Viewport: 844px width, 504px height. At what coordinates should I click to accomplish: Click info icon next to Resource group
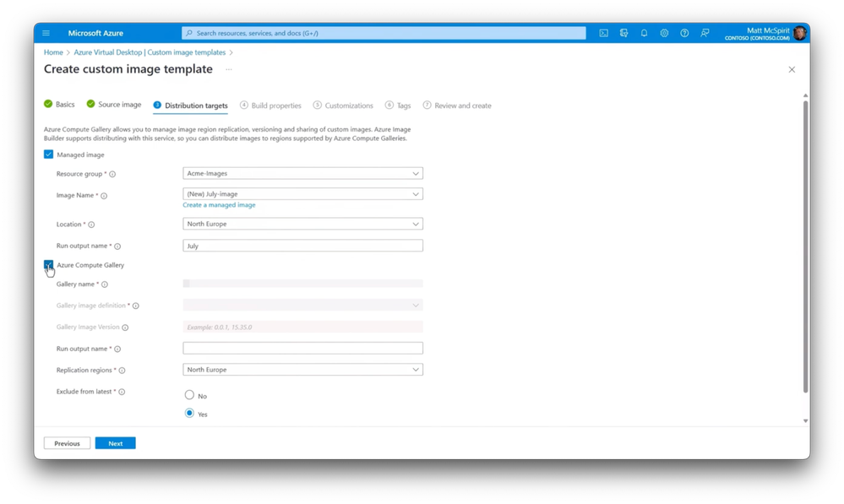click(112, 174)
